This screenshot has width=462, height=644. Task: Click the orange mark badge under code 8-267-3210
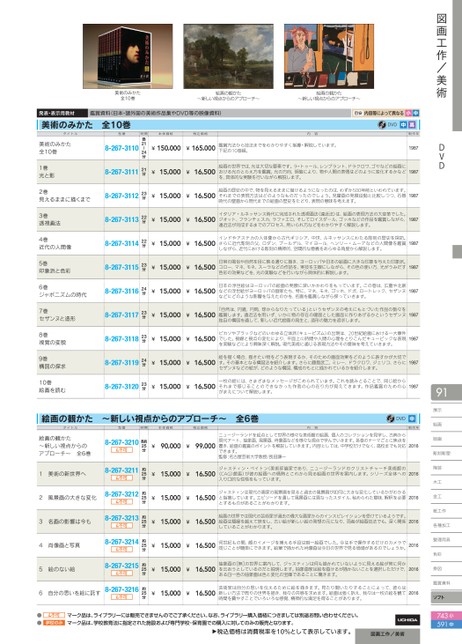[122, 450]
